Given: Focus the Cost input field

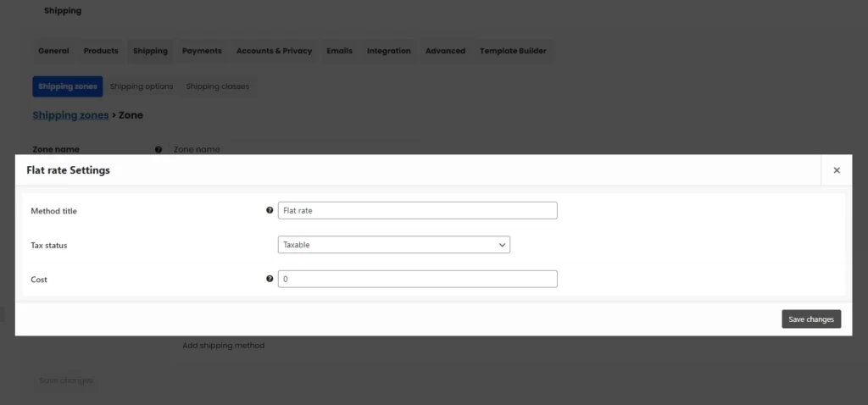Looking at the screenshot, I should coord(417,279).
